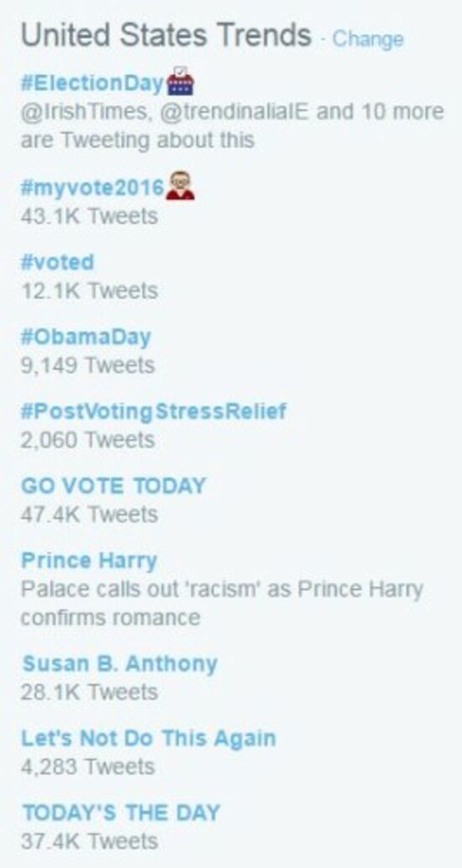Click the ballot box emoji beside #ElectionDay
Viewport: 462px width, 868px height.
coord(181,81)
